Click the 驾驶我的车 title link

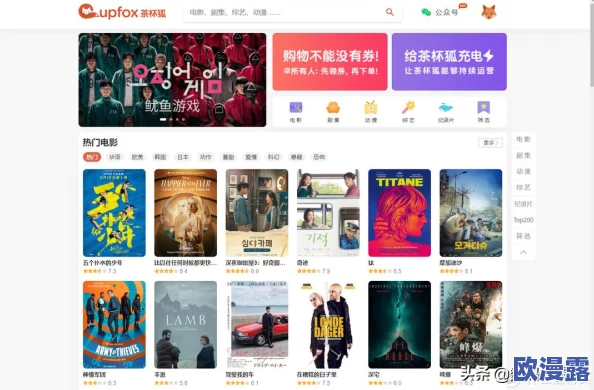point(240,374)
